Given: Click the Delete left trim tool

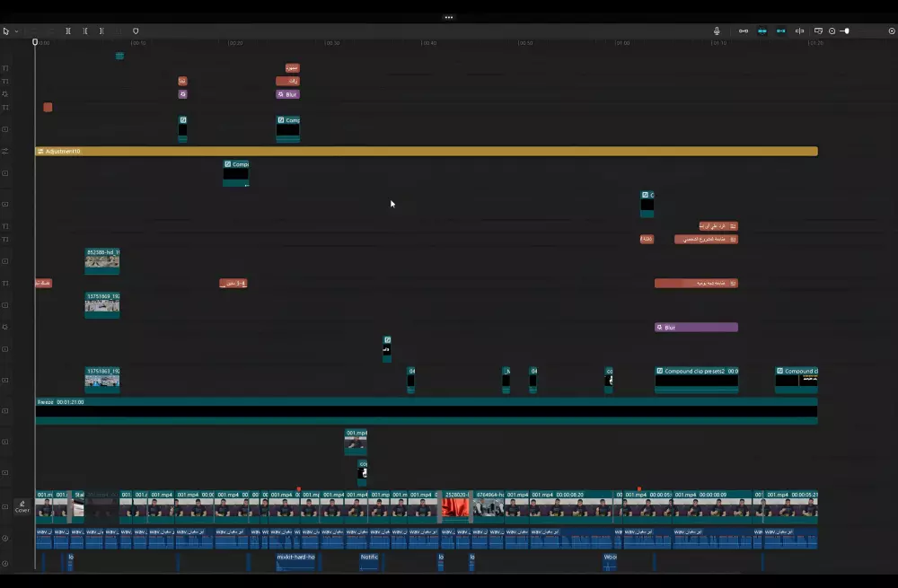Looking at the screenshot, I should (84, 31).
